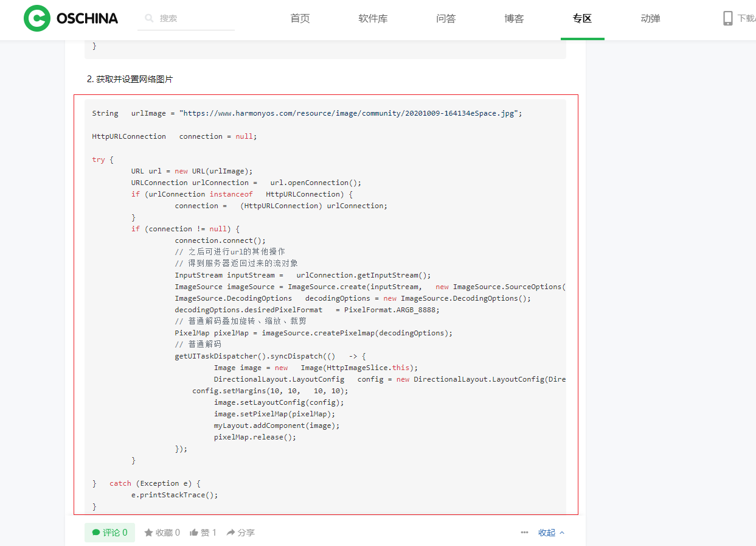This screenshot has width=756, height=546.
Task: Select the 专区 tab
Action: tap(582, 18)
